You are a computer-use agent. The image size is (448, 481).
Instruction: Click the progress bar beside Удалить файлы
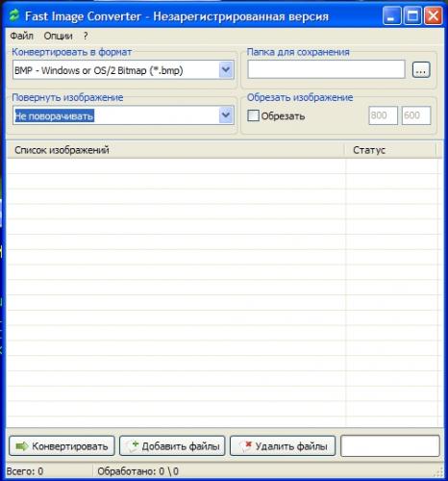[390, 445]
